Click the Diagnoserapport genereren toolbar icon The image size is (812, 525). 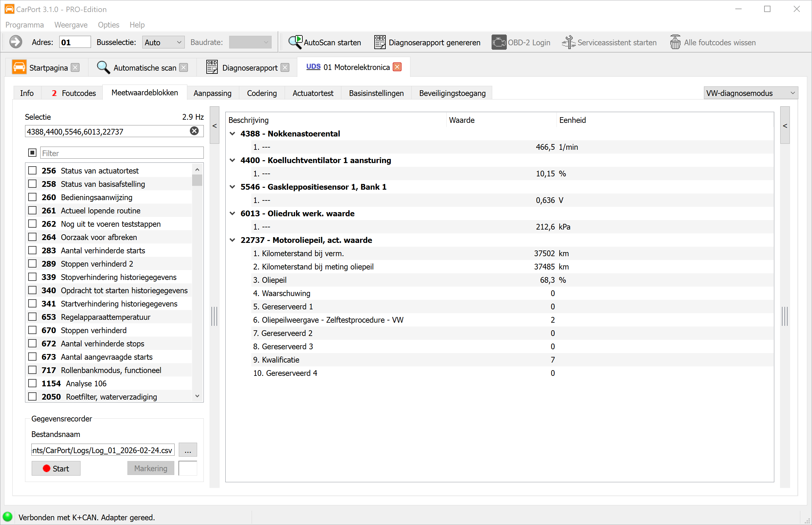click(380, 42)
